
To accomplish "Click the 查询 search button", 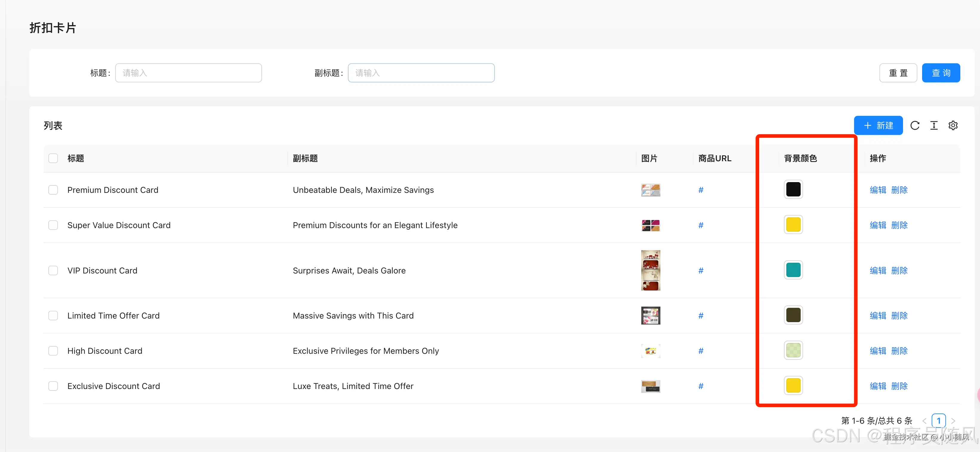I will (941, 73).
